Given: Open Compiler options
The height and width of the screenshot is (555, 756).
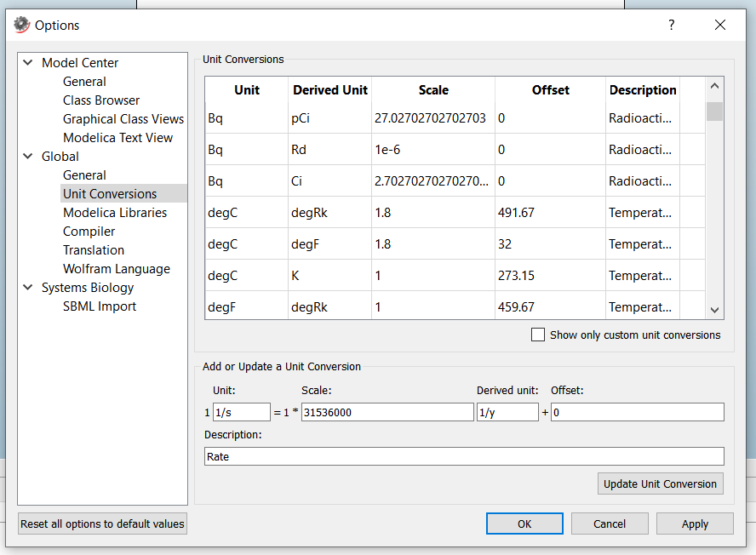Looking at the screenshot, I should [x=89, y=232].
